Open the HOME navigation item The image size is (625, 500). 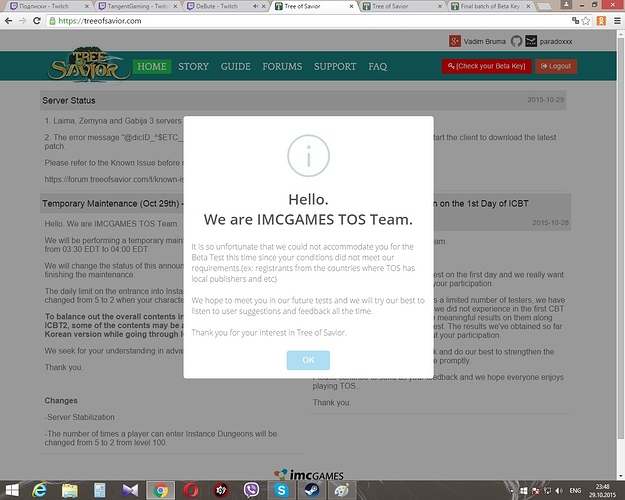[152, 67]
